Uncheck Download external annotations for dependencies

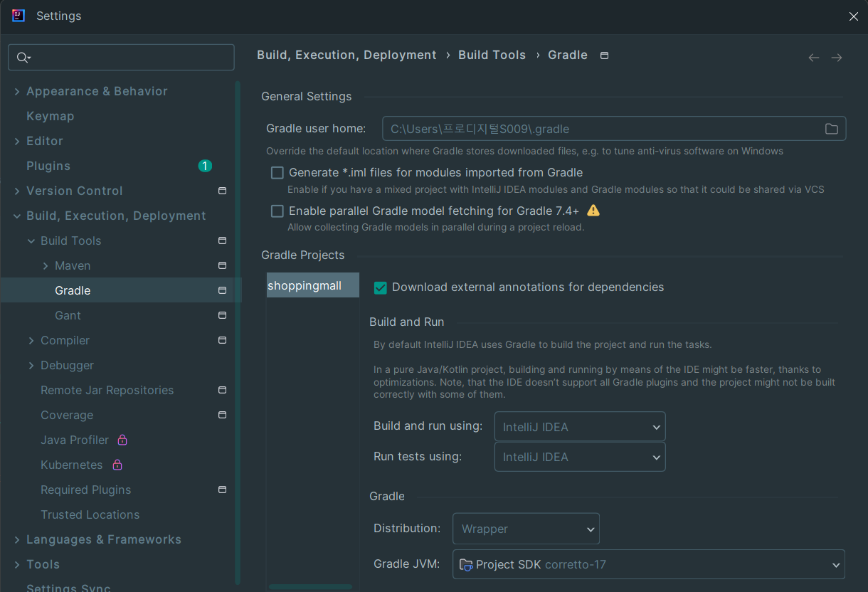click(x=381, y=287)
